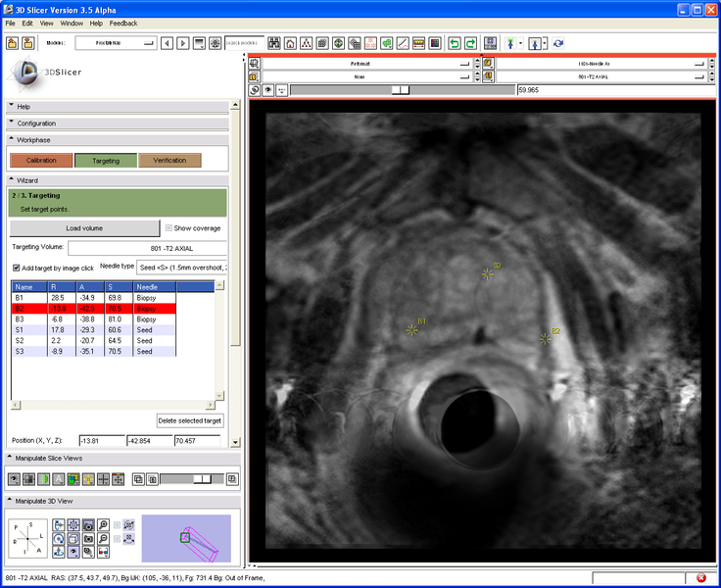721x588 pixels.
Task: Click the Undo green arrow icon
Action: point(455,43)
